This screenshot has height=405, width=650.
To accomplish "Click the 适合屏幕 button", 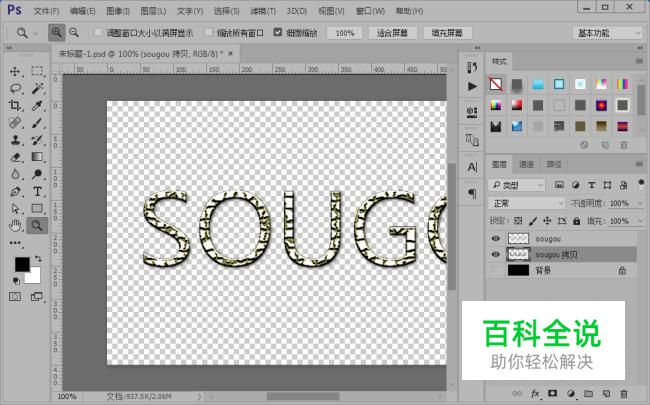I will [392, 33].
